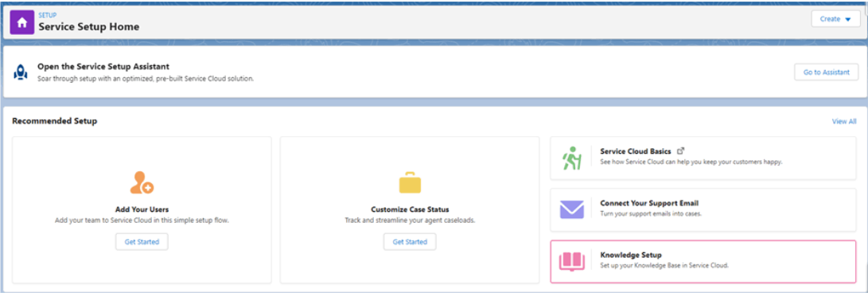Click the Open the Service Setup Assistant heading
Viewport: 868px width, 293px height.
click(103, 66)
